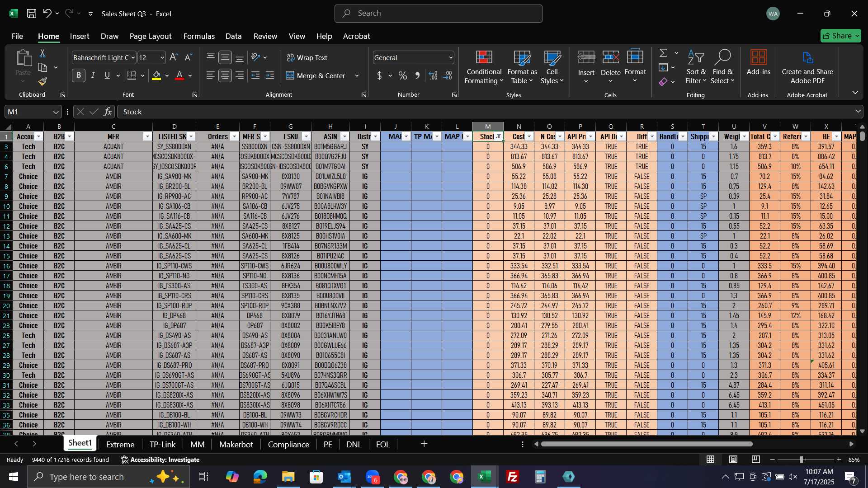
Task: Click the Undo arrow icon
Action: click(x=47, y=14)
